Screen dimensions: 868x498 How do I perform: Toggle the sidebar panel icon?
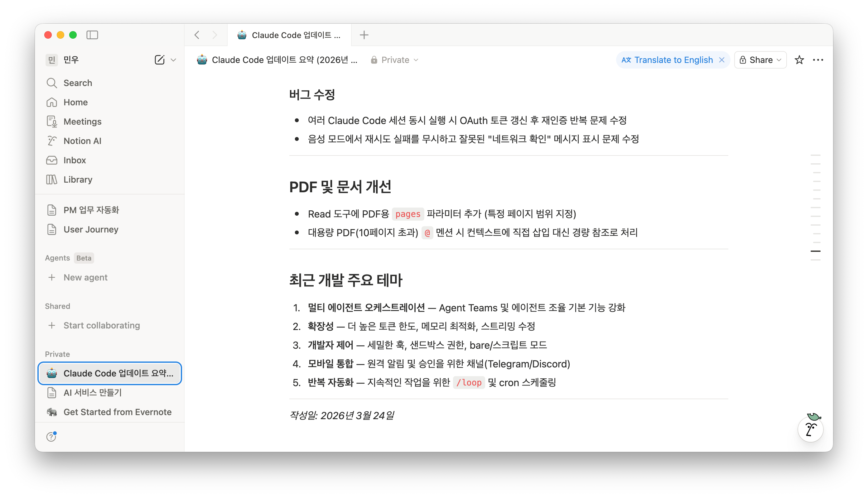coord(92,35)
